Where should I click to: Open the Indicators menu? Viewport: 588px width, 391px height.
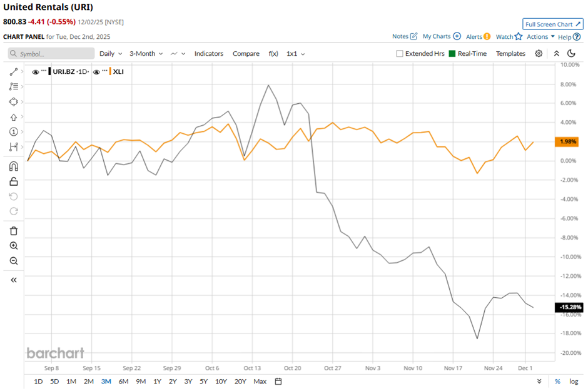(x=208, y=54)
